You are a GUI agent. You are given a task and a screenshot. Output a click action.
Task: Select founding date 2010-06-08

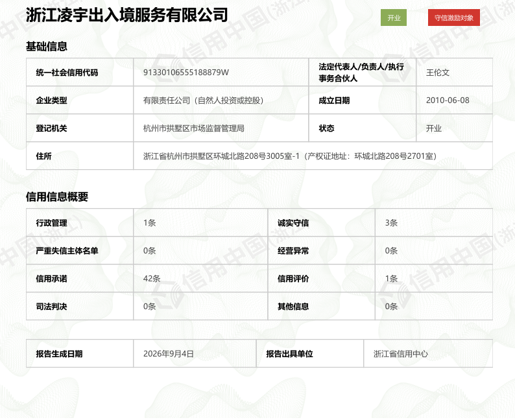coord(448,100)
